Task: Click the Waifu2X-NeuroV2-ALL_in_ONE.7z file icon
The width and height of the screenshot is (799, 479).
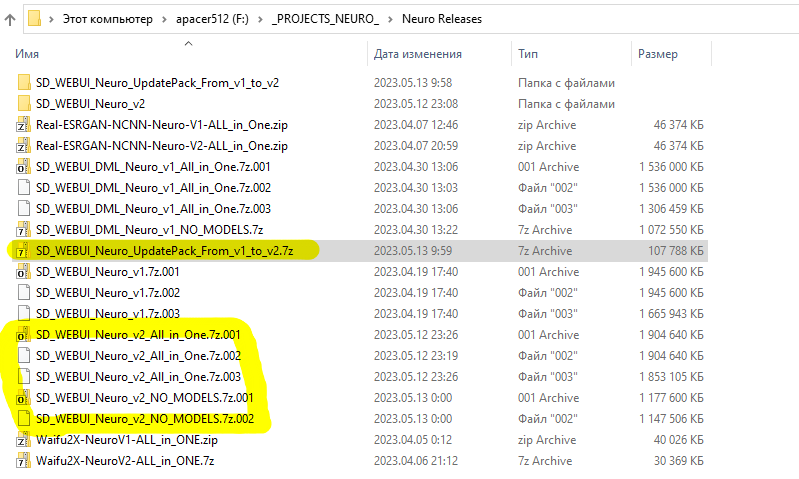Action: [x=23, y=461]
